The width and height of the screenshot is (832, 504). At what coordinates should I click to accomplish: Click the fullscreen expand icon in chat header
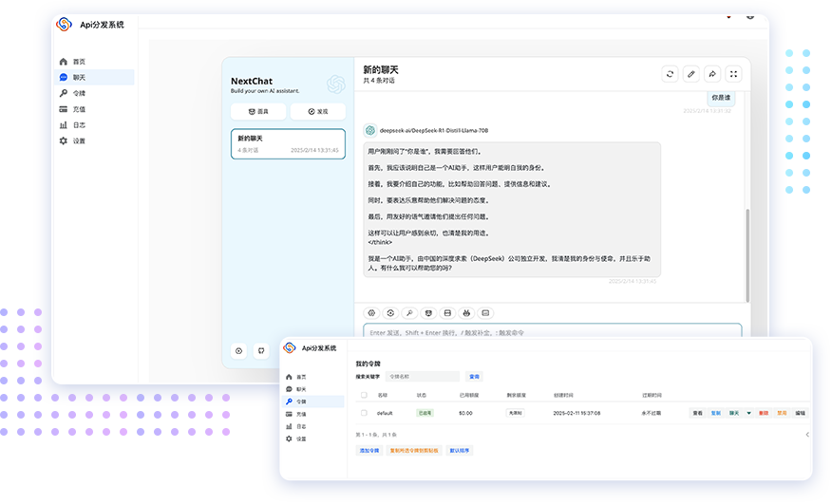[733, 73]
